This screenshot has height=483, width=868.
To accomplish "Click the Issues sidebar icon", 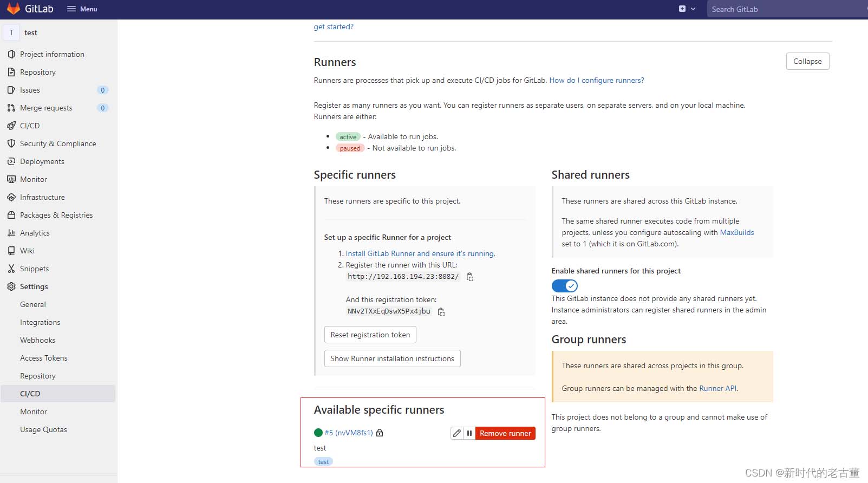I will point(11,90).
